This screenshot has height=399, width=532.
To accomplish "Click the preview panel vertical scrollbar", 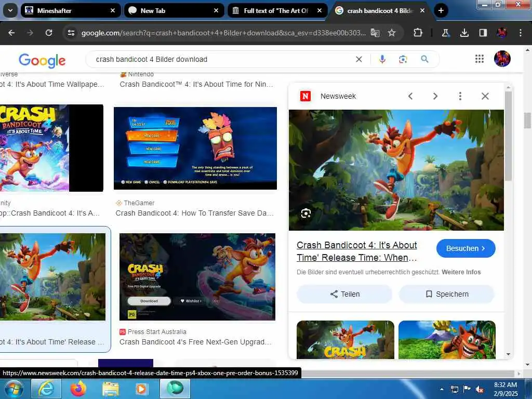I will [x=508, y=136].
